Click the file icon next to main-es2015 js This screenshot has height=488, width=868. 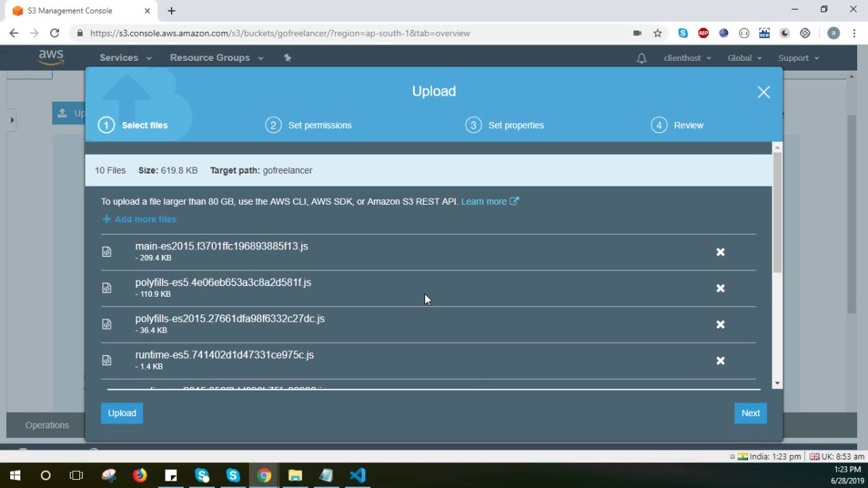coord(106,252)
